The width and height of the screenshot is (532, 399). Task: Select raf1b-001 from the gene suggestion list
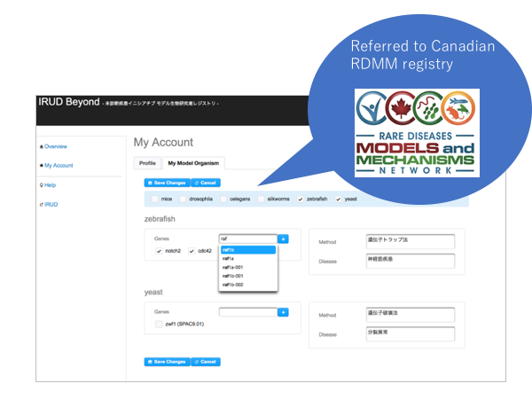pos(248,276)
